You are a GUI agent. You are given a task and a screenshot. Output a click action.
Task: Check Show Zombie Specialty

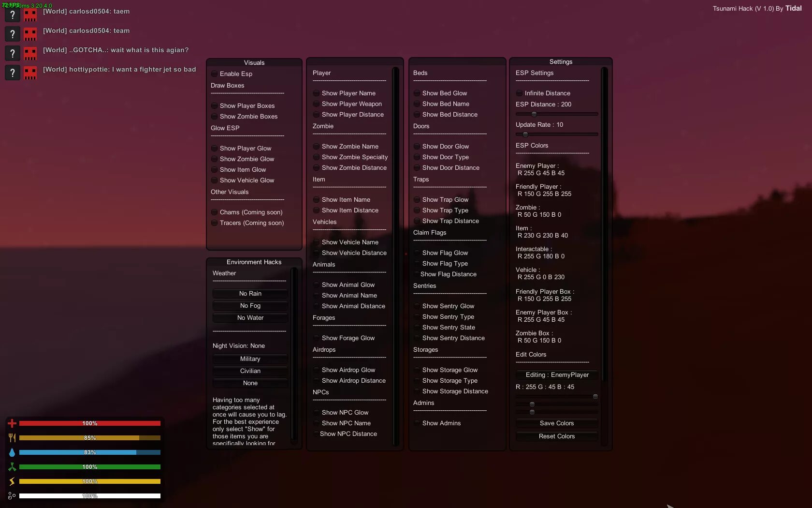(317, 157)
